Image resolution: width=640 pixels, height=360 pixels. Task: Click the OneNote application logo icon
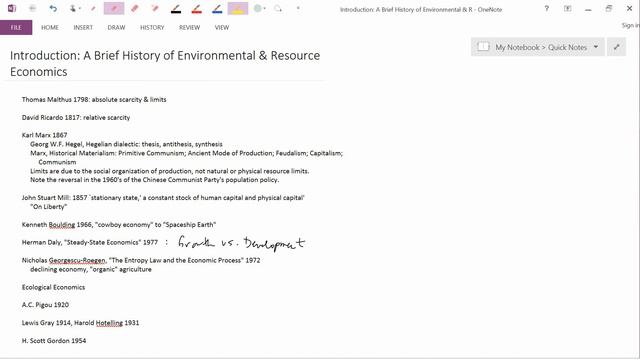(x=12, y=9)
